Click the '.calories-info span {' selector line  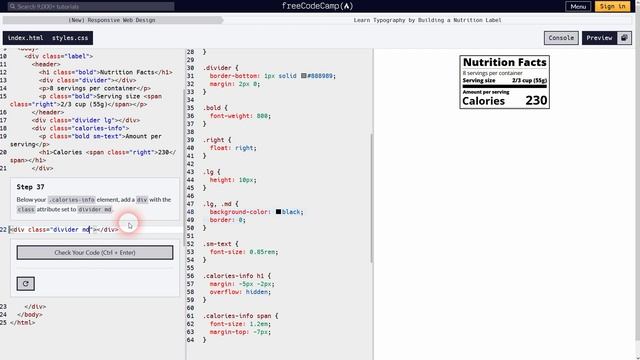click(x=240, y=316)
